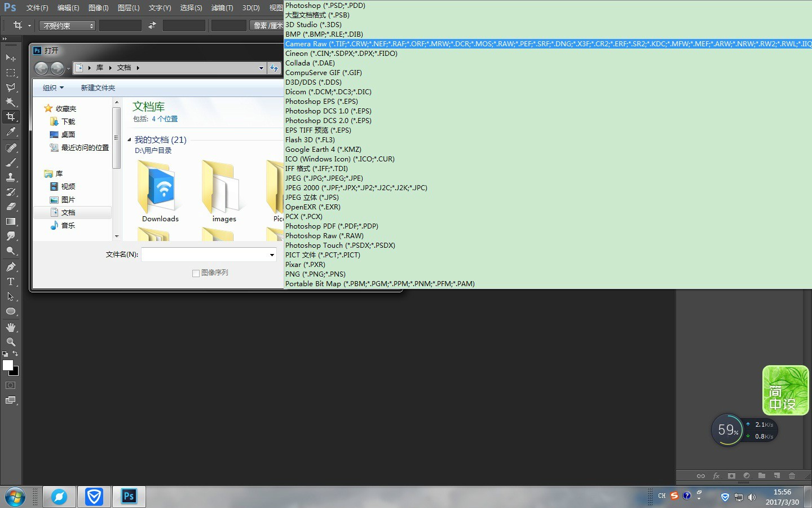This screenshot has height=508, width=812.
Task: Click the link layers icon
Action: coord(701,476)
